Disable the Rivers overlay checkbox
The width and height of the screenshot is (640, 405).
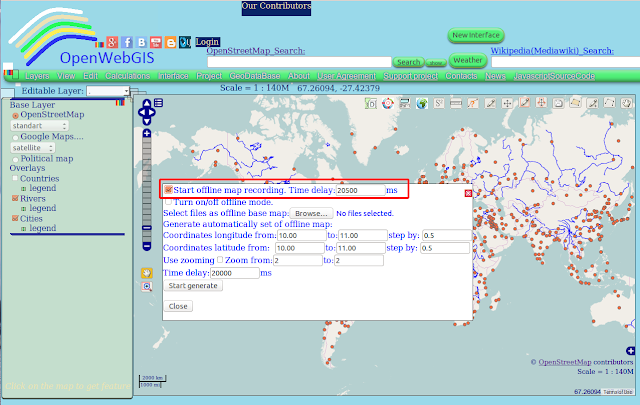pos(15,198)
